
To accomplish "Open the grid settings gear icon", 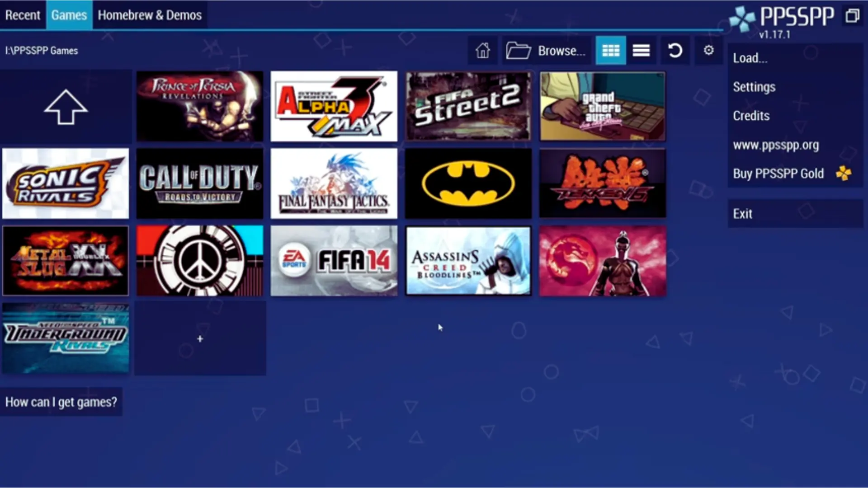I will point(708,51).
